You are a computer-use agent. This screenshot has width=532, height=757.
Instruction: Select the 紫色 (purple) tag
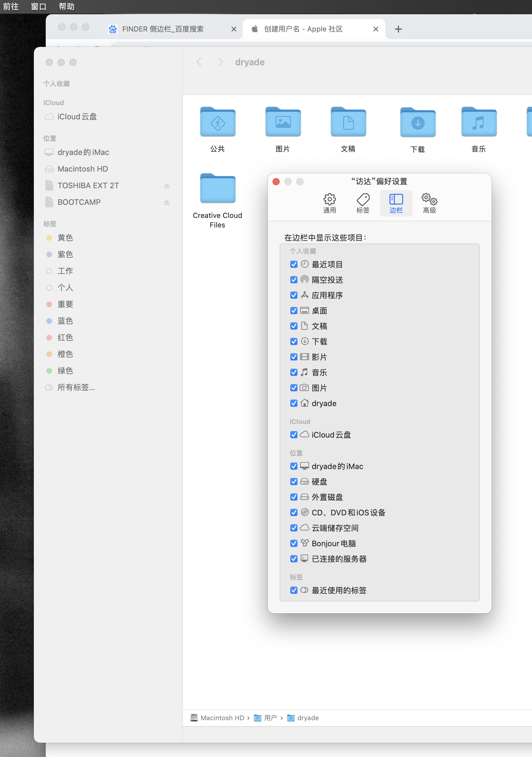point(65,254)
